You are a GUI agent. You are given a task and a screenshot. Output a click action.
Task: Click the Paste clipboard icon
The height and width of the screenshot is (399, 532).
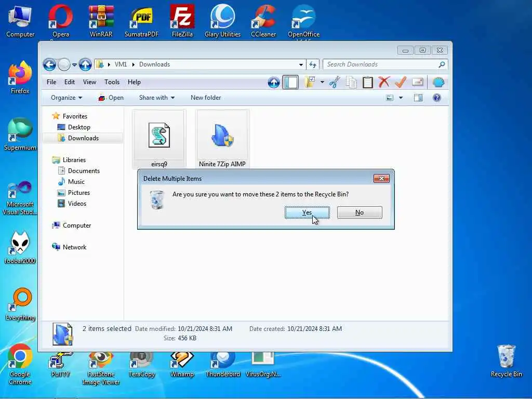click(x=367, y=82)
